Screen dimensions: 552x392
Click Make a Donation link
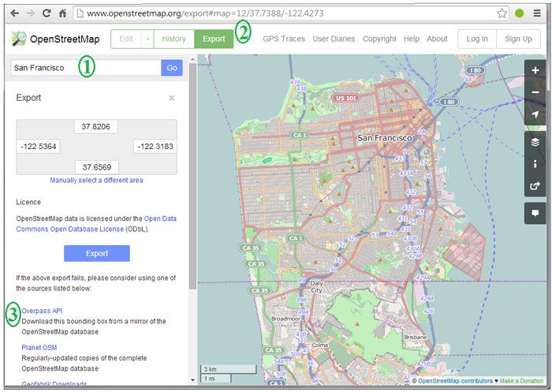522,381
